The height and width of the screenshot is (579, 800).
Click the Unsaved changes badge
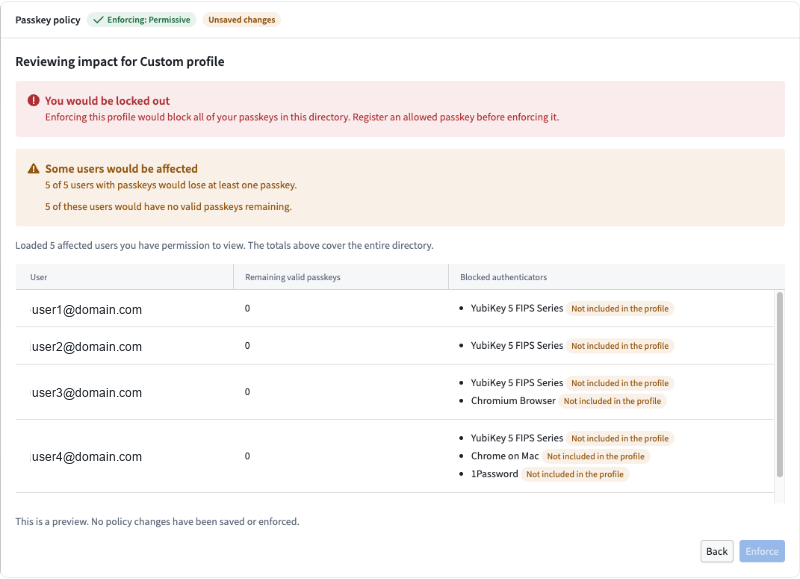pos(241,20)
